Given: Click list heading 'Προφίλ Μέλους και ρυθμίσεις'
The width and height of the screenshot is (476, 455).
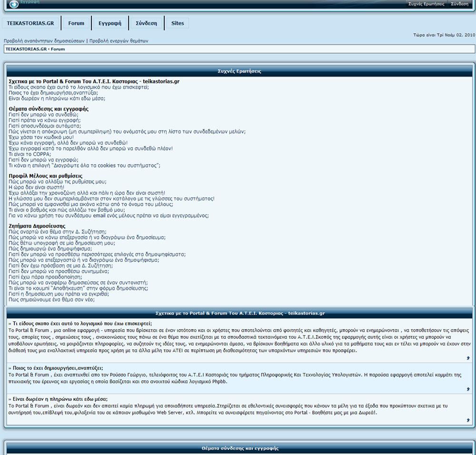Looking at the screenshot, I should pyautogui.click(x=46, y=176).
